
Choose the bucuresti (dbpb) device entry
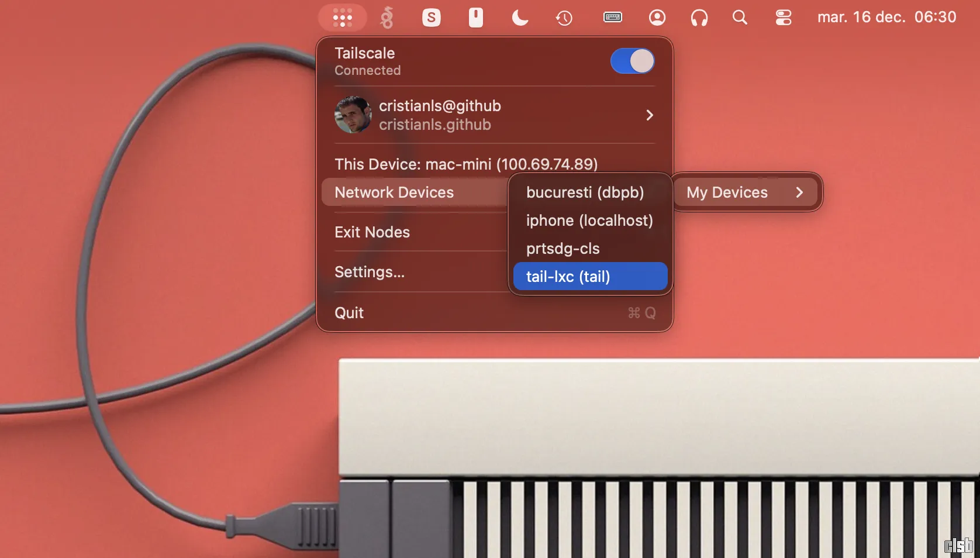point(585,192)
